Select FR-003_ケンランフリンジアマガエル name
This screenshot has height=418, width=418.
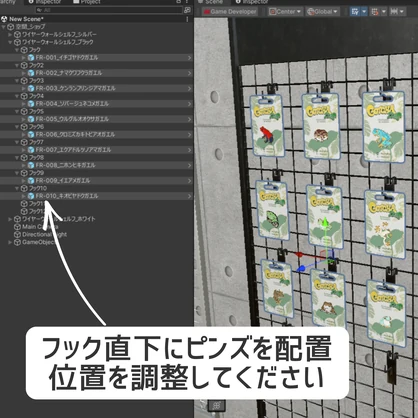(76, 88)
